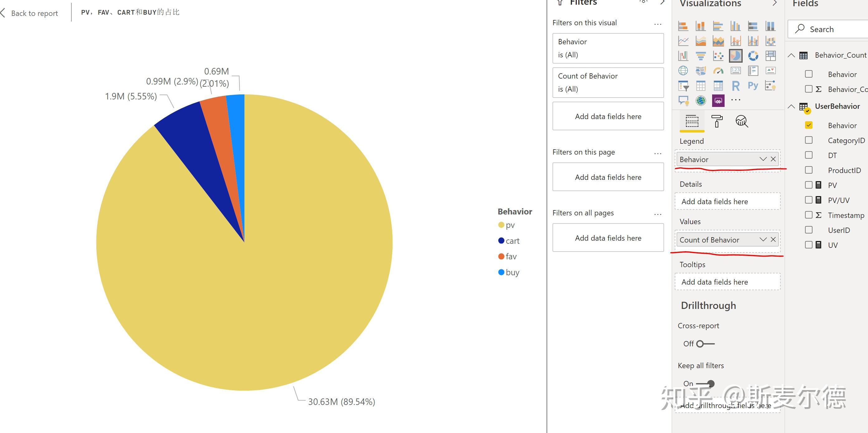Choose the key influencers visual
Image resolution: width=868 pixels, height=433 pixels.
(x=771, y=86)
